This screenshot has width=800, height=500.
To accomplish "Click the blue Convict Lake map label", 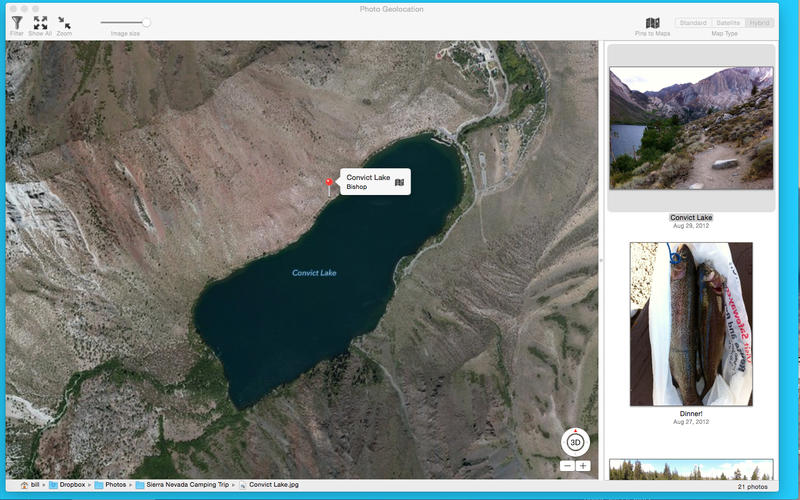I will [314, 273].
